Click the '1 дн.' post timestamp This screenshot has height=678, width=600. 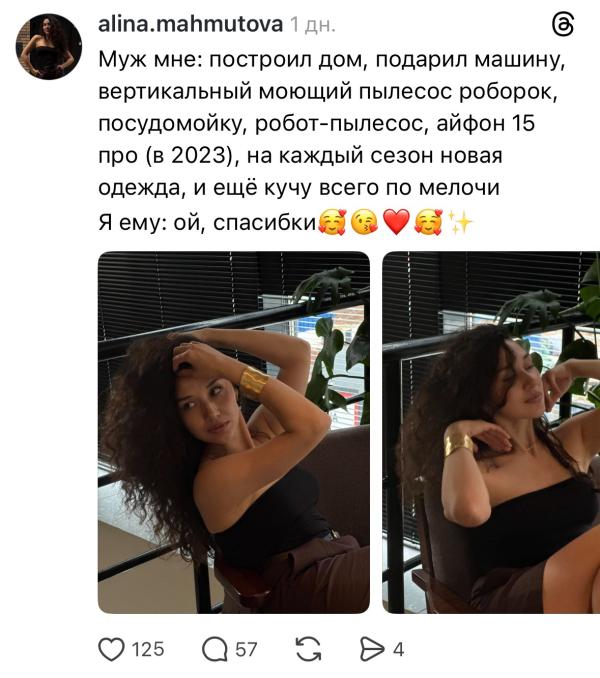coord(313,25)
